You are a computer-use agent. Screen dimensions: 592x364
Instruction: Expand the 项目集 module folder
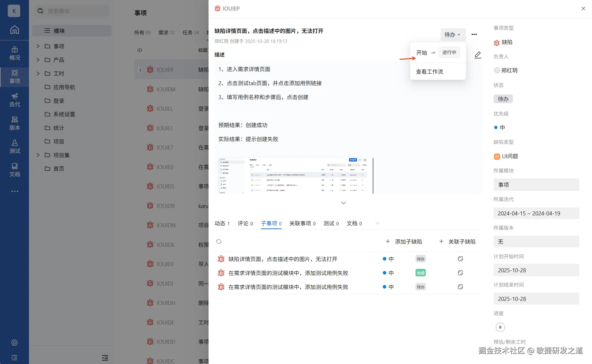point(38,155)
